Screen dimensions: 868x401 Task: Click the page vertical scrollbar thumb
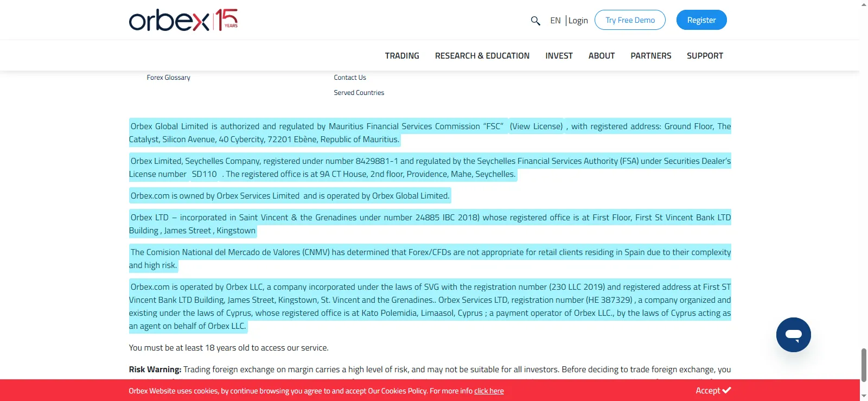[864, 365]
